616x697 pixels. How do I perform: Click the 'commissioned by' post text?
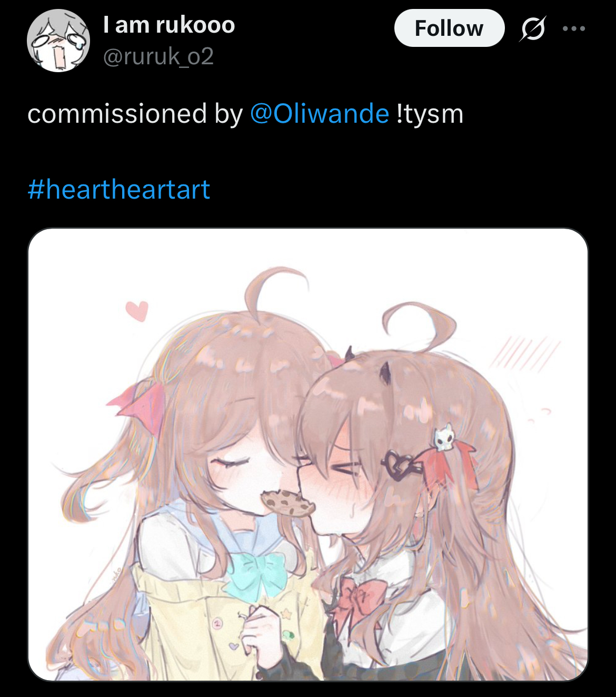(135, 113)
